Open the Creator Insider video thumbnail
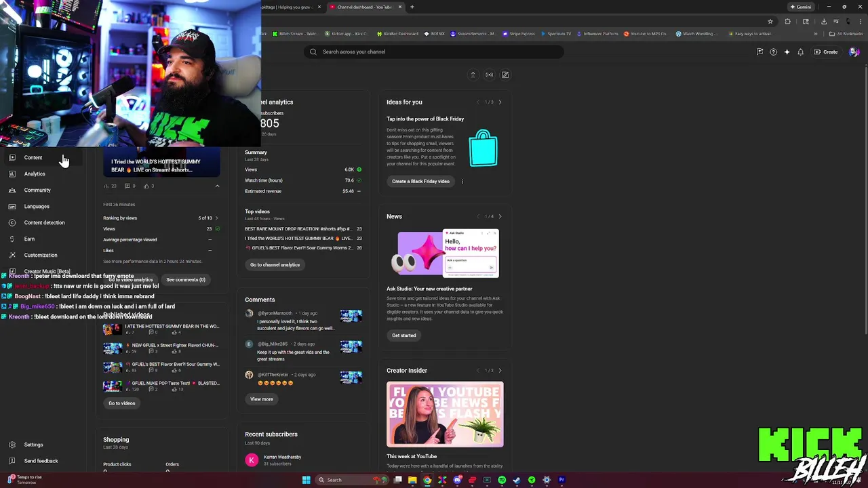This screenshot has width=868, height=488. (x=445, y=414)
